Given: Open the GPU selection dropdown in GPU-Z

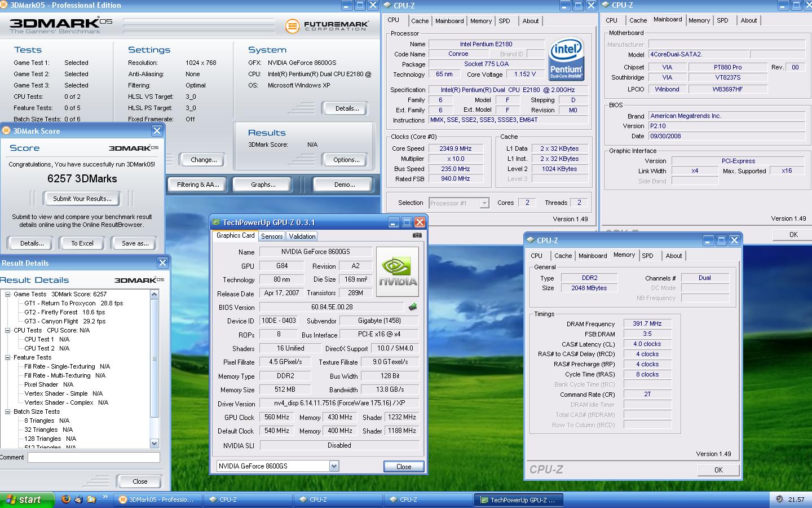Looking at the screenshot, I should point(334,466).
